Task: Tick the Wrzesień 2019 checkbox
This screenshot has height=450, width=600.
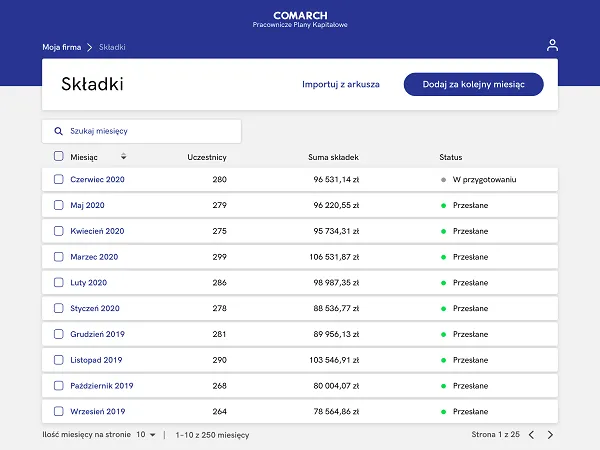Action: pos(59,411)
